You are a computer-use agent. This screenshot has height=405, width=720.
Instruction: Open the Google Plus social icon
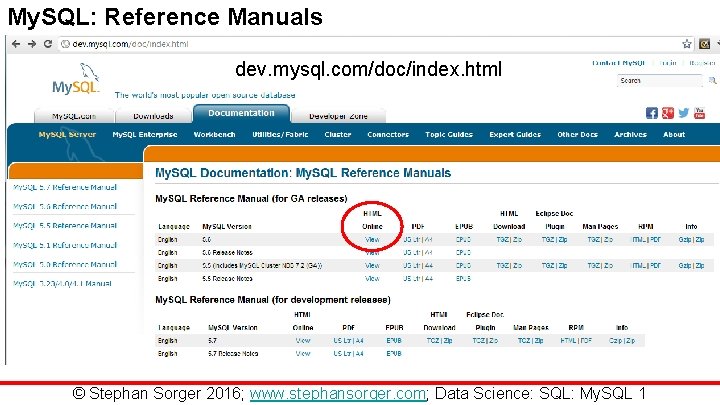(668, 113)
